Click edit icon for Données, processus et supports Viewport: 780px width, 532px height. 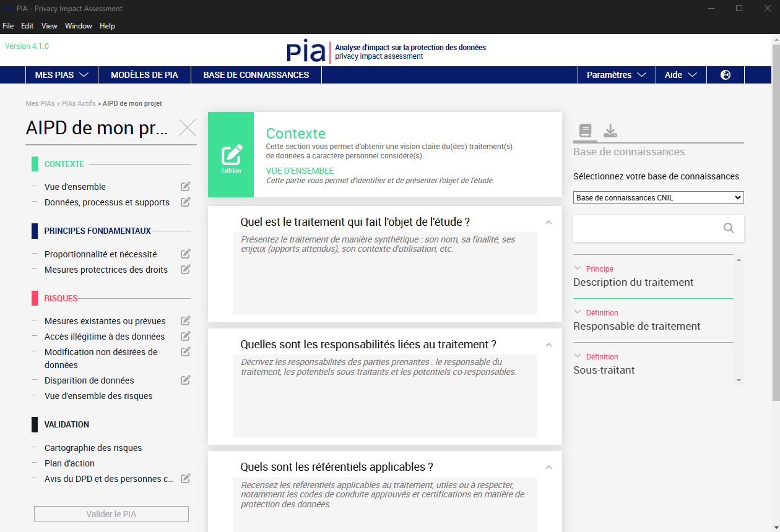pos(185,202)
